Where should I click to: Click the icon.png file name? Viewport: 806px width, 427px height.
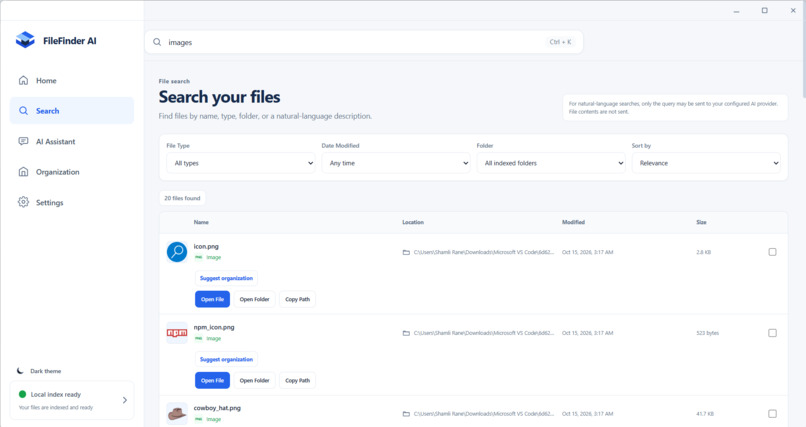click(206, 246)
